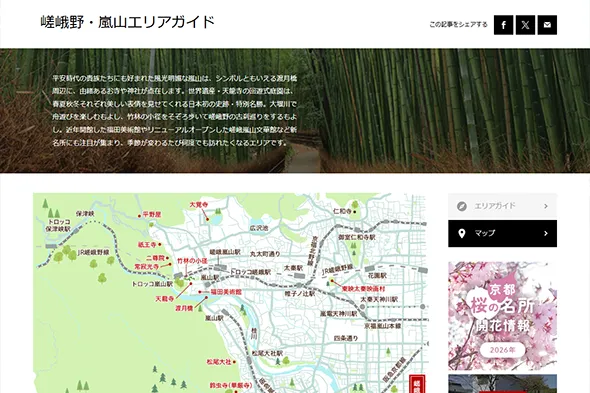This screenshot has height=393, width=590.
Task: Share this article by email
Action: click(547, 25)
